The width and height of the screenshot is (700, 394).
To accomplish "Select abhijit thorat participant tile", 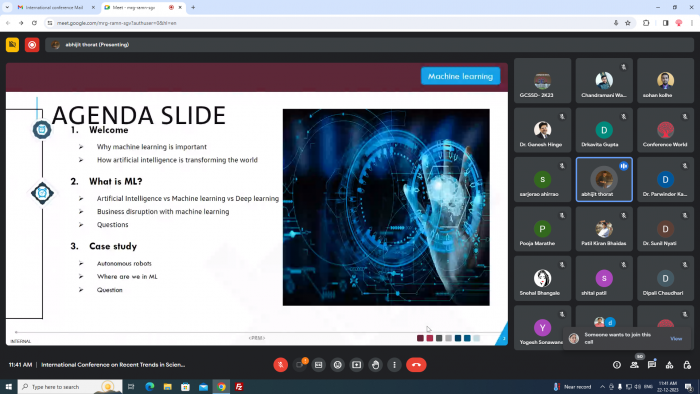I will click(604, 179).
